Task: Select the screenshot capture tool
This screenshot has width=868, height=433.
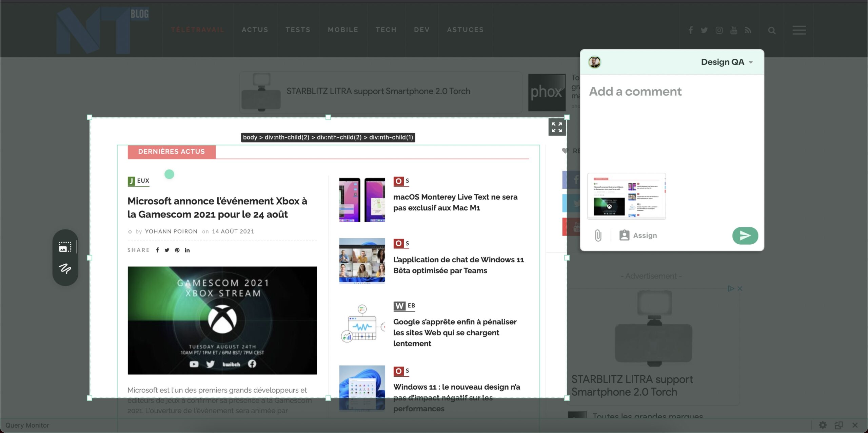Action: (x=65, y=247)
